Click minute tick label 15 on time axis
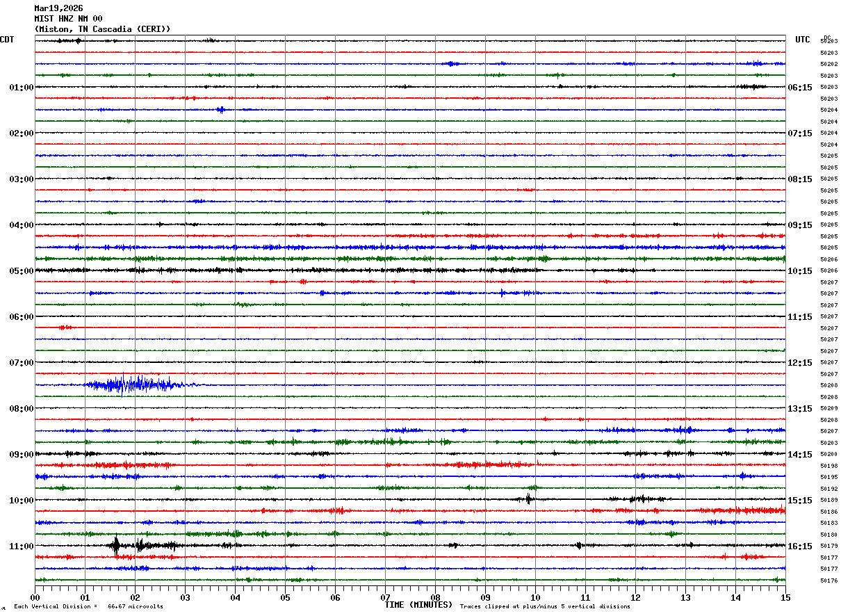The width and height of the screenshot is (841, 616). 785,597
